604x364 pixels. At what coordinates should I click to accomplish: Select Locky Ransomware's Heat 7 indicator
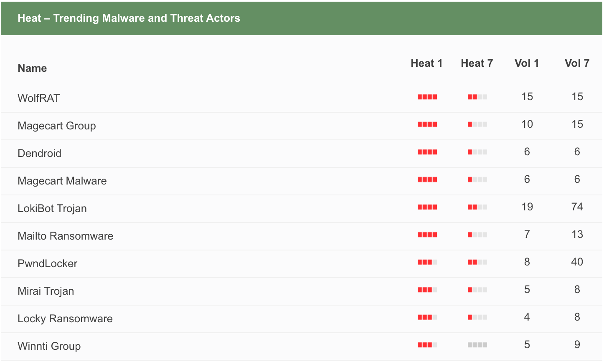point(477,317)
